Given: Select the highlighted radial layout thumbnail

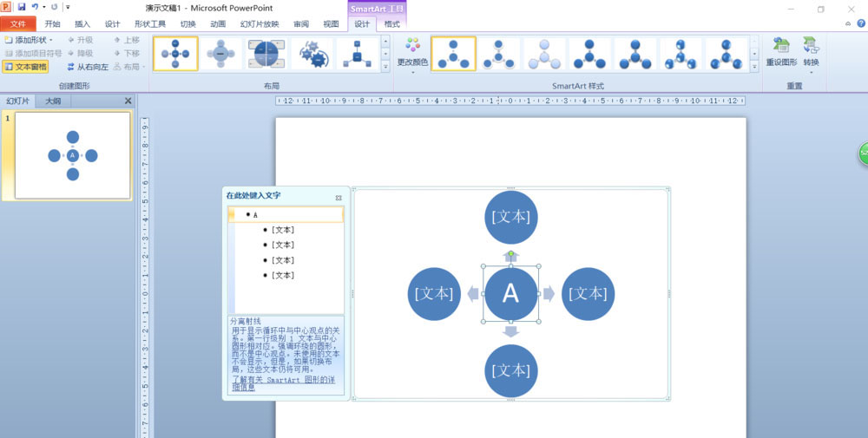Looking at the screenshot, I should point(175,54).
